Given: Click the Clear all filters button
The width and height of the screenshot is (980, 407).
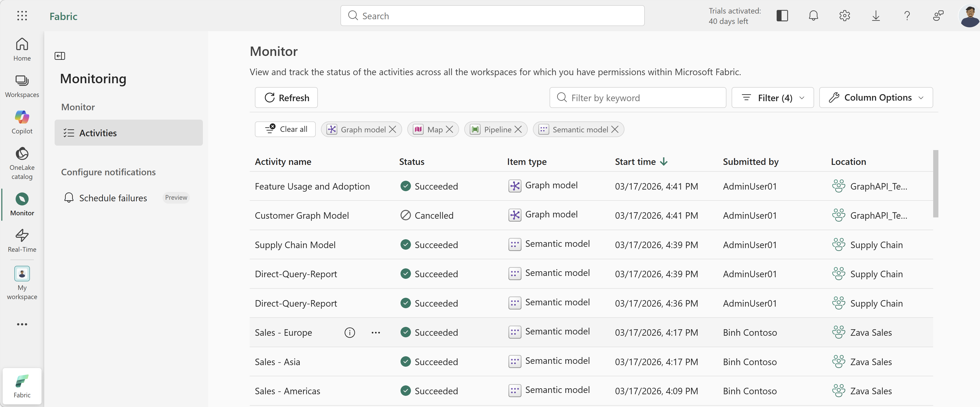Looking at the screenshot, I should [x=285, y=129].
